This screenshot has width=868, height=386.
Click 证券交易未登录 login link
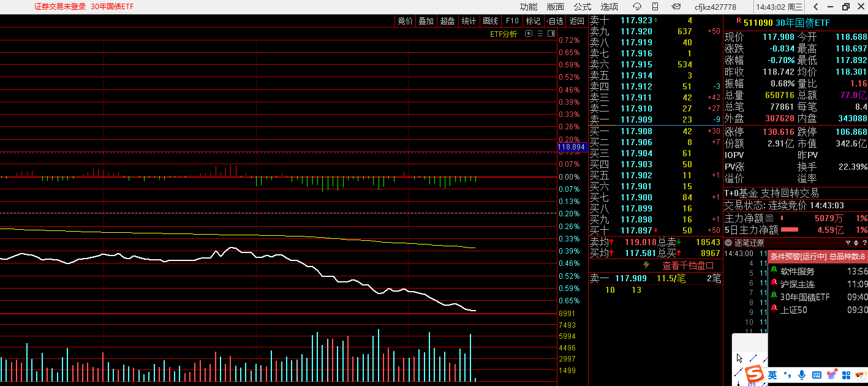(60, 7)
